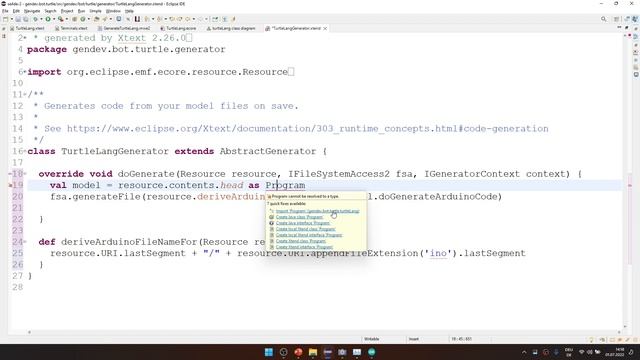
Task: Click the red circular app icon on taskbar
Action: click(x=298, y=352)
